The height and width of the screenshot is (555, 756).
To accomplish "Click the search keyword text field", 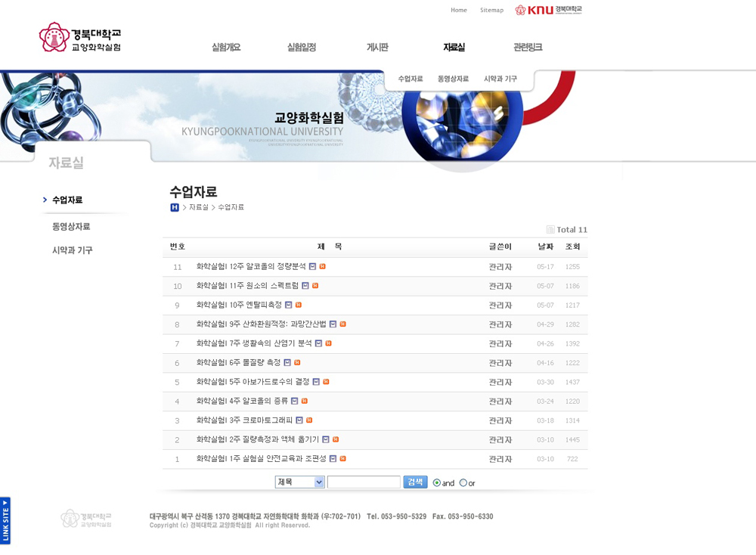I will click(364, 482).
